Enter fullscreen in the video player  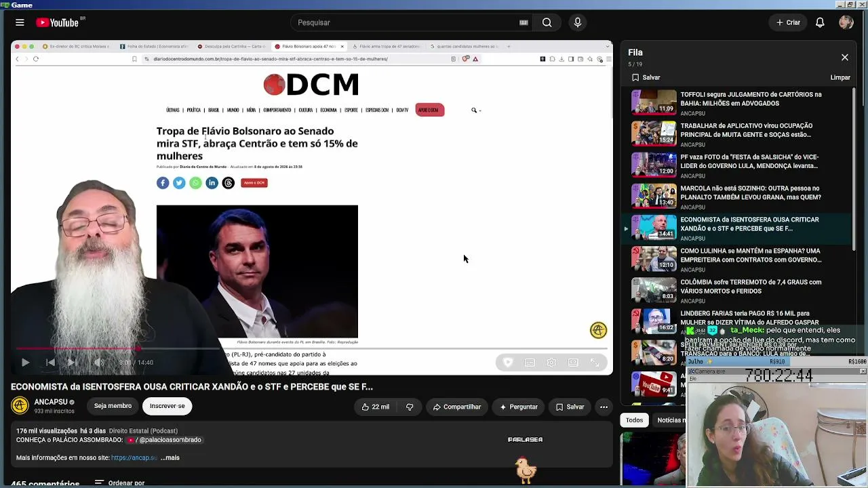click(595, 363)
